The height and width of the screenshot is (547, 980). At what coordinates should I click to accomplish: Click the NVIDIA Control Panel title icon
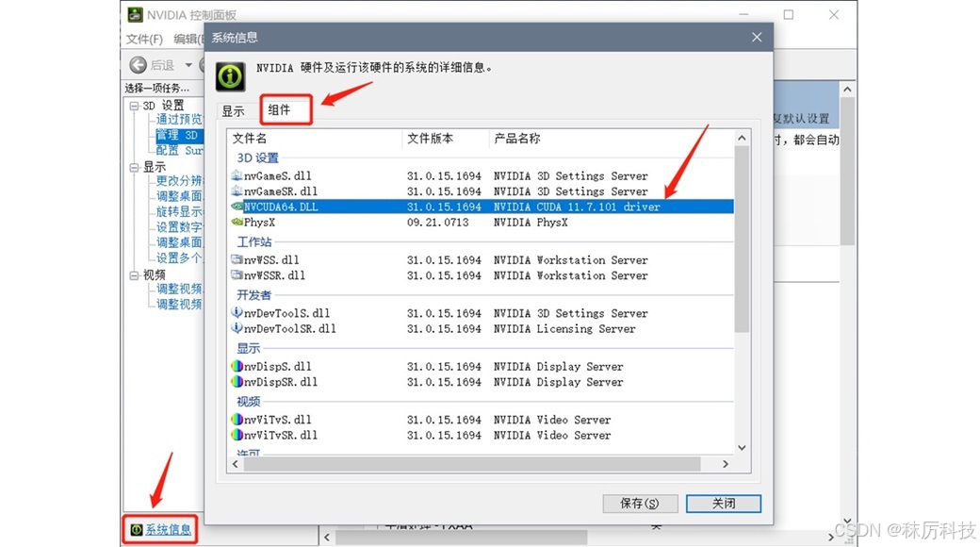point(135,14)
